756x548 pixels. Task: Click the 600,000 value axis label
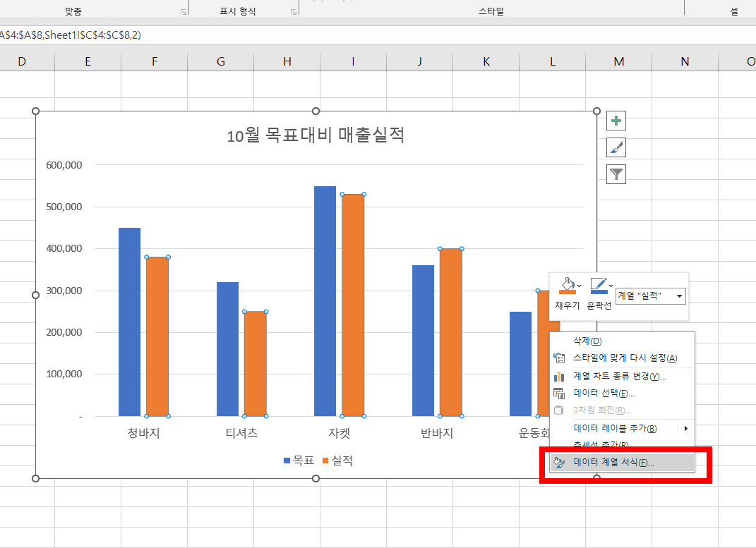[x=64, y=165]
